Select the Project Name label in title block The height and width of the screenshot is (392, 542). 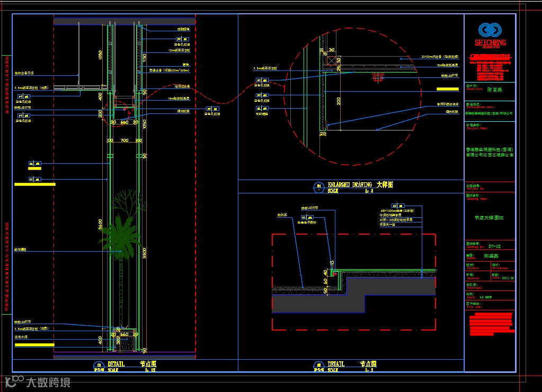(x=477, y=128)
